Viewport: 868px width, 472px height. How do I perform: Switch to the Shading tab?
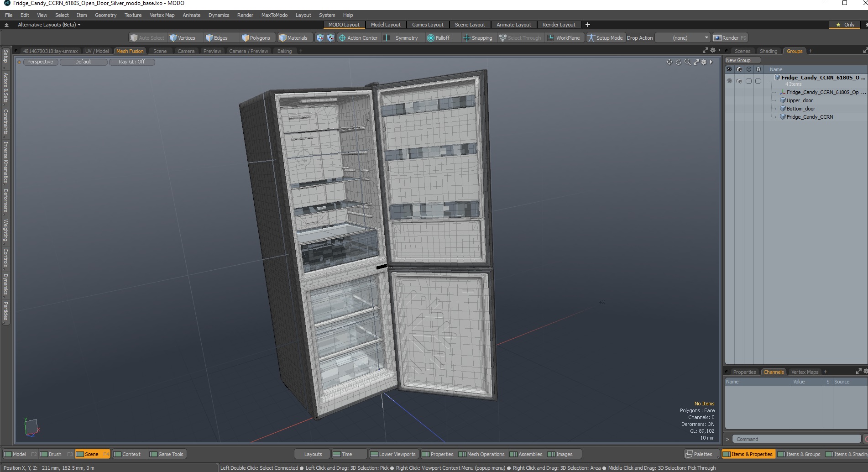point(769,51)
